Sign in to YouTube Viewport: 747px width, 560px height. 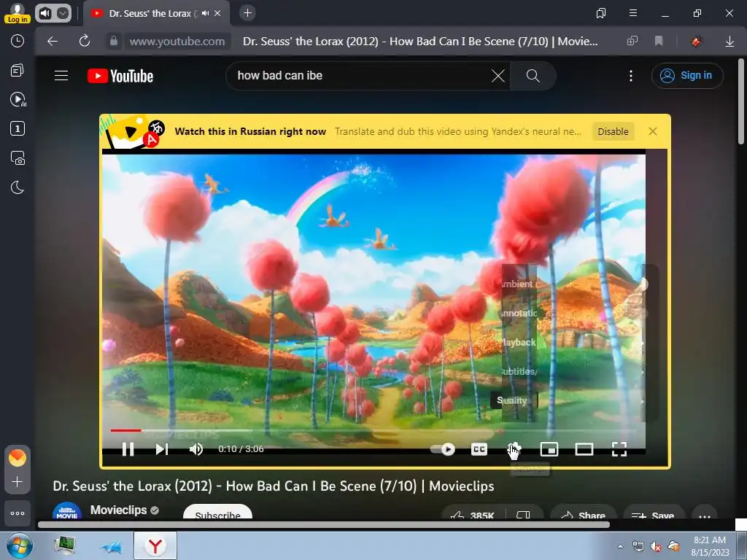pyautogui.click(x=687, y=76)
